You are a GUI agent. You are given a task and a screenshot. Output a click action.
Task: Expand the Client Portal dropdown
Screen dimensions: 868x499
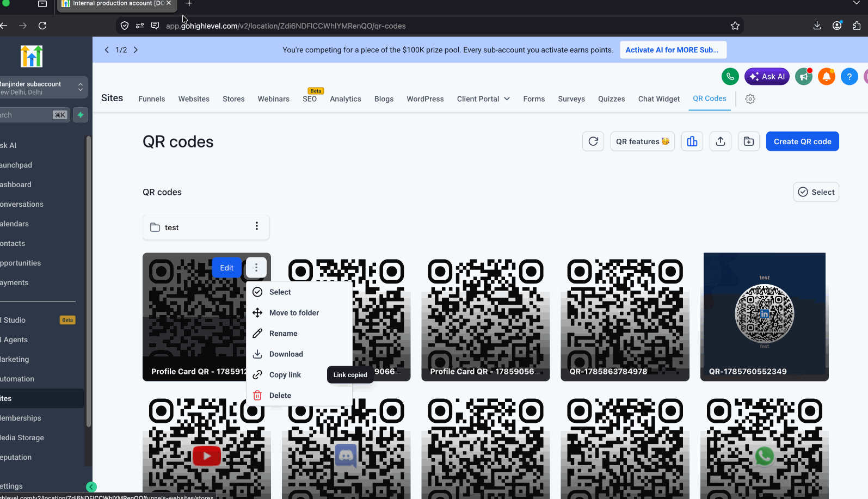(x=483, y=99)
